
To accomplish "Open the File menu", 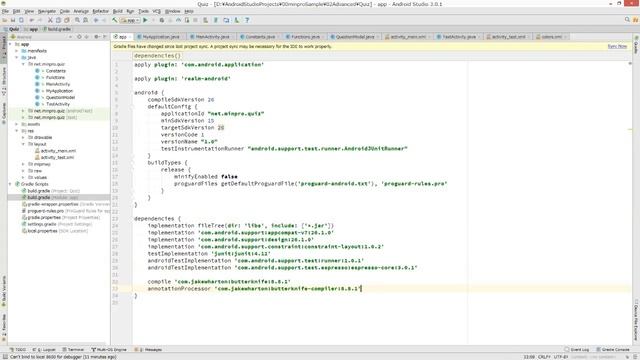I will (5, 11).
